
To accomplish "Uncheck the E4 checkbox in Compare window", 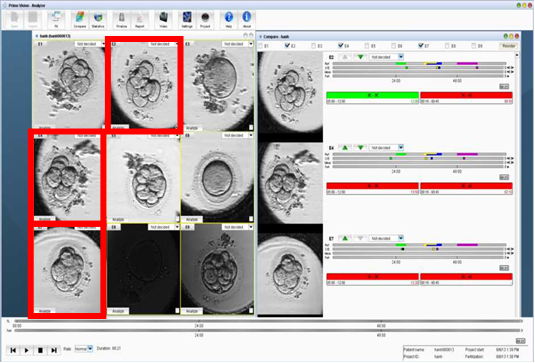I will (x=341, y=46).
